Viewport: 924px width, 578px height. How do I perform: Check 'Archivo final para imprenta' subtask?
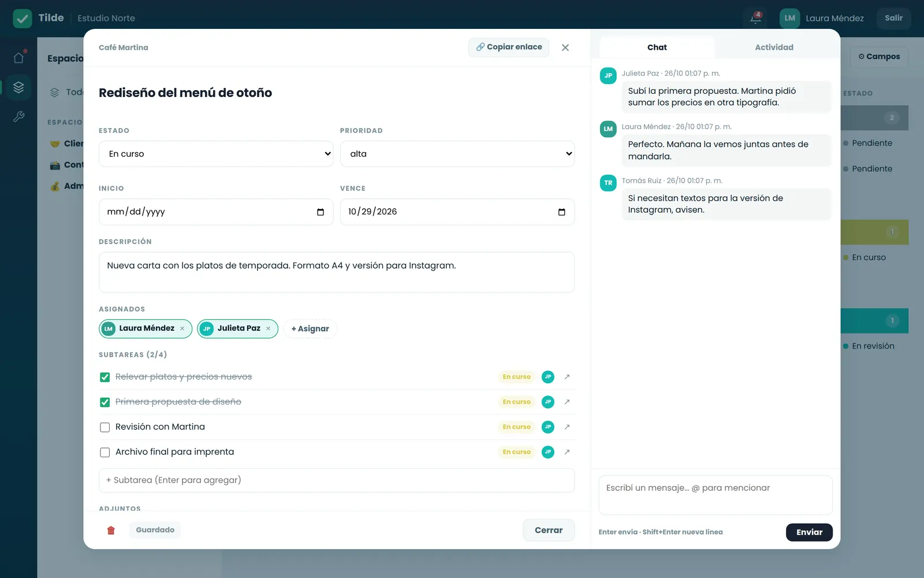point(105,453)
